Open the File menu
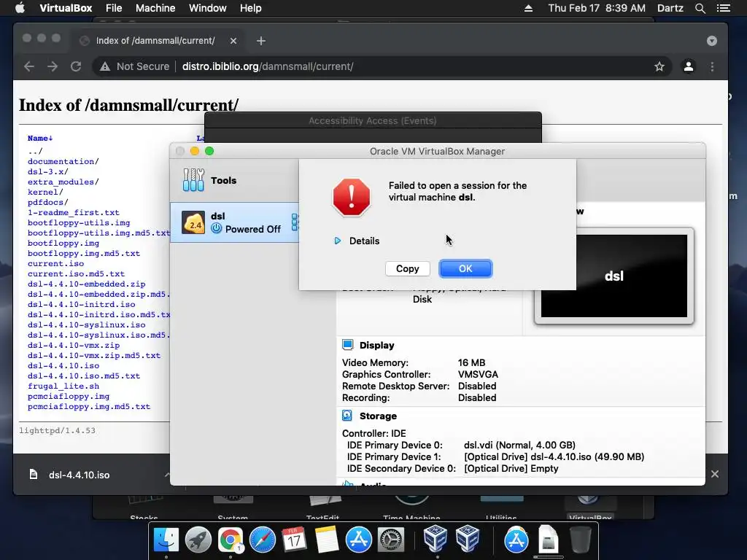This screenshot has width=747, height=560. [x=114, y=8]
